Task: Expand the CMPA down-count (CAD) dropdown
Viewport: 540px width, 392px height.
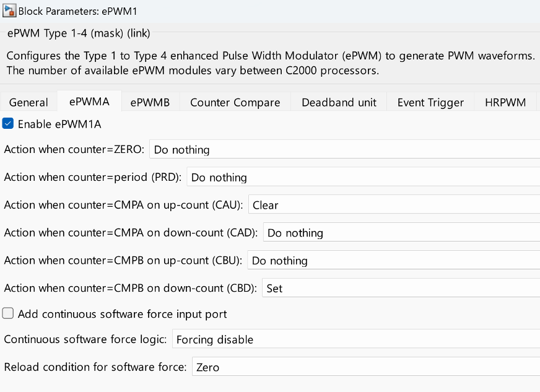Action: pos(401,233)
